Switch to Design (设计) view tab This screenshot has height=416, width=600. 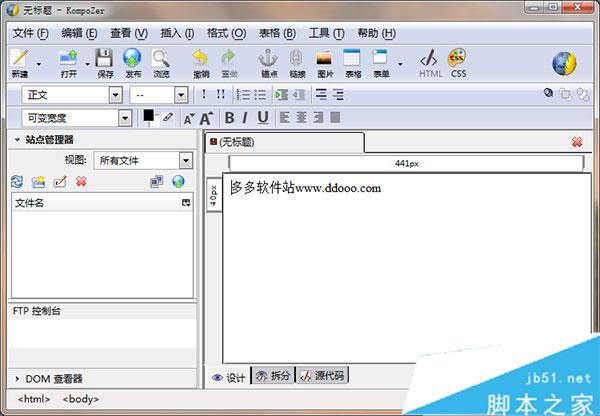click(x=229, y=378)
